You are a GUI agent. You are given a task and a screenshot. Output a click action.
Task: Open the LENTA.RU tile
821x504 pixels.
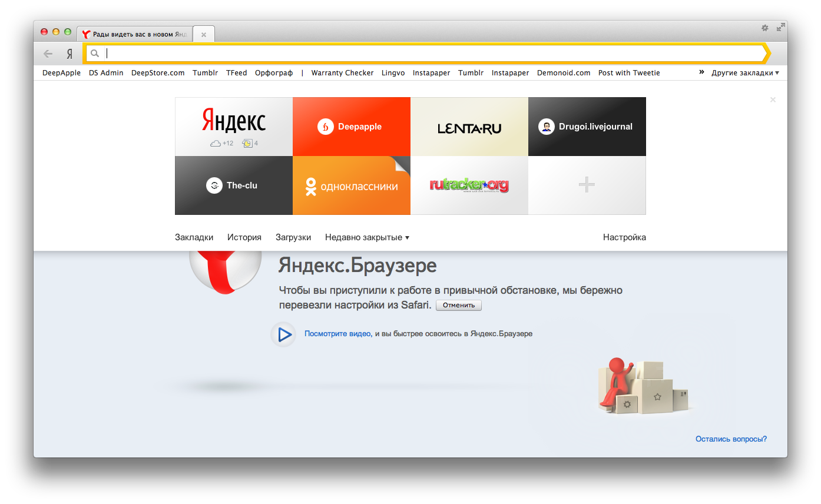click(469, 127)
